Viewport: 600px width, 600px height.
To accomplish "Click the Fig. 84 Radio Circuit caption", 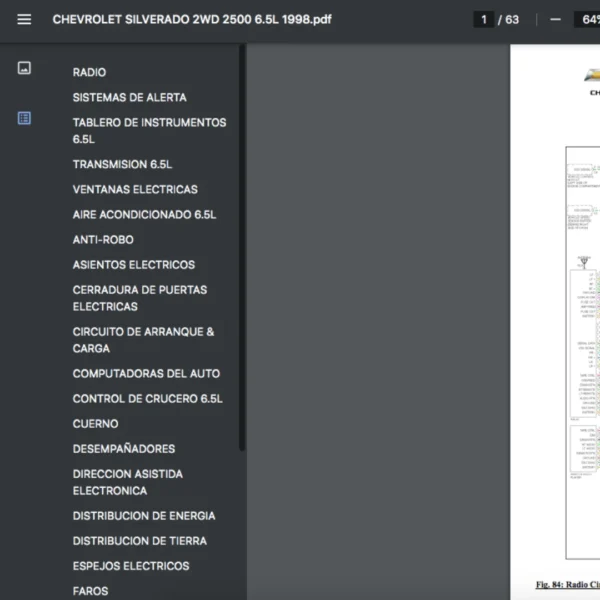I will click(x=568, y=585).
